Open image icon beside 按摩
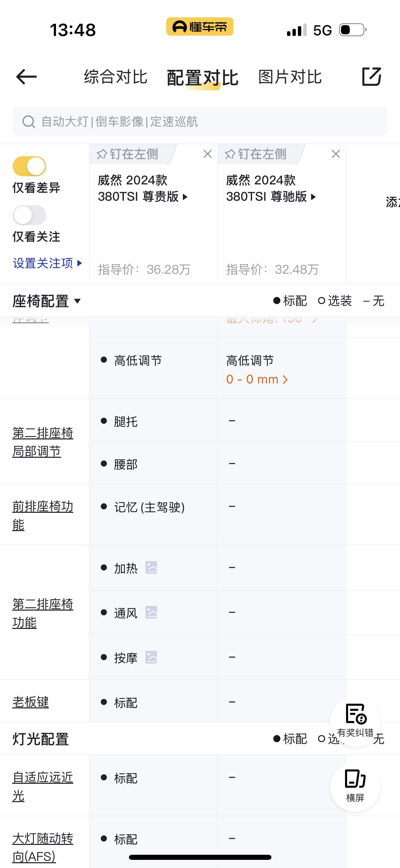 click(151, 657)
